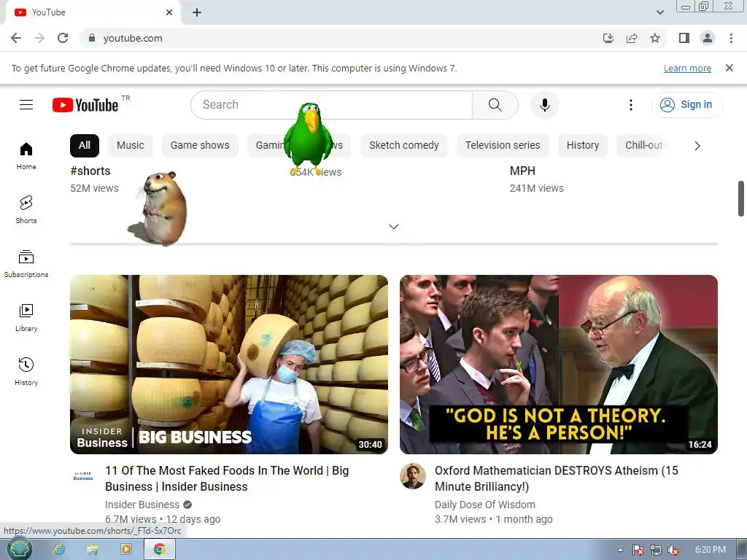Click the share page icon in address bar
747x560 pixels.
click(632, 38)
